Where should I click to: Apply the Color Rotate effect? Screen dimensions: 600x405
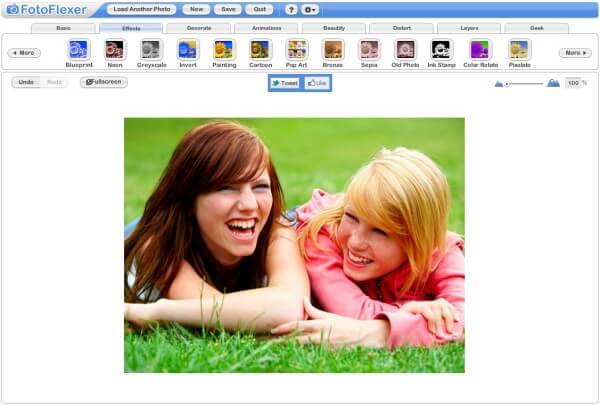pos(480,50)
